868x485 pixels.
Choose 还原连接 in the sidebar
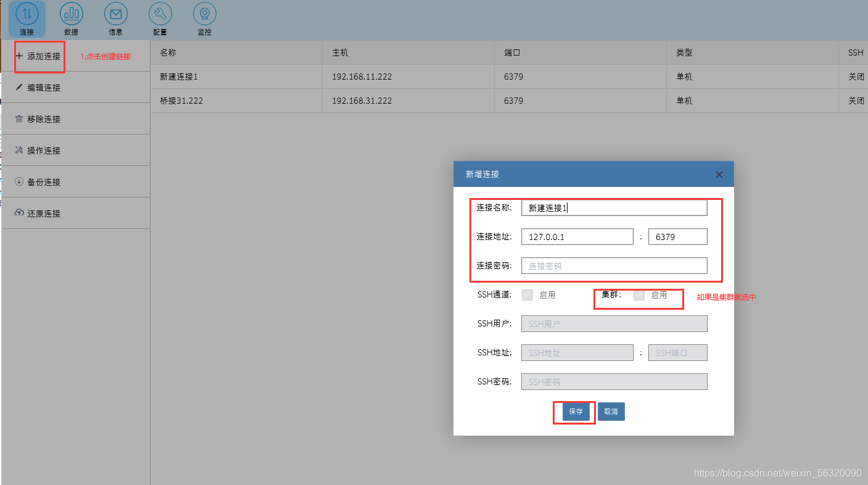click(76, 213)
